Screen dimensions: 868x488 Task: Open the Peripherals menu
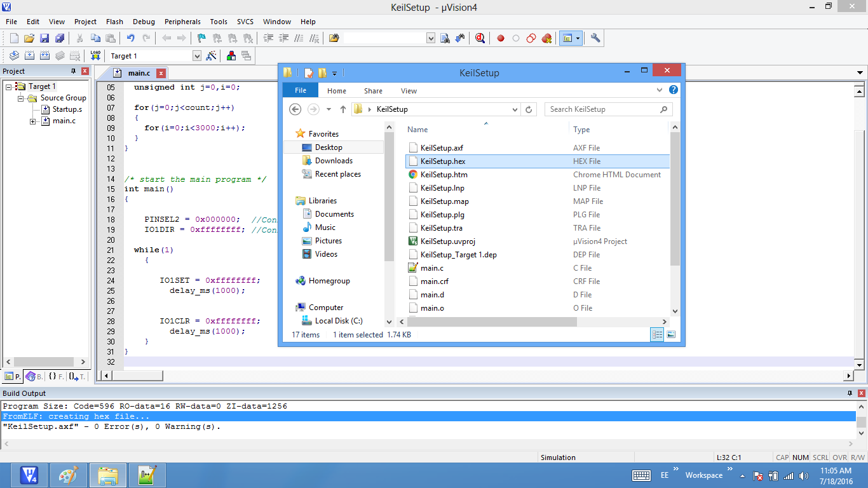182,22
